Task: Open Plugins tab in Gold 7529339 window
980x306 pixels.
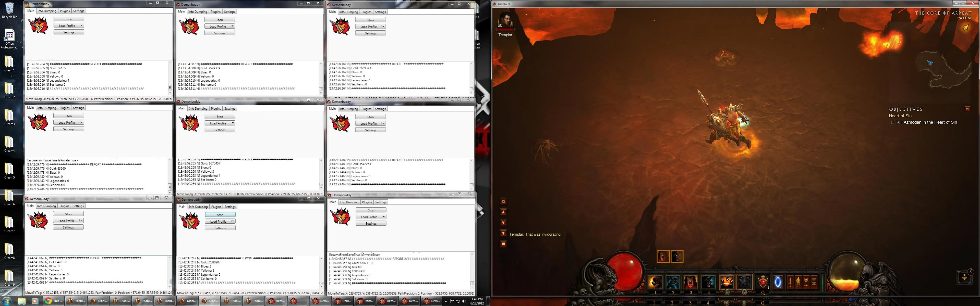Action: click(216, 12)
